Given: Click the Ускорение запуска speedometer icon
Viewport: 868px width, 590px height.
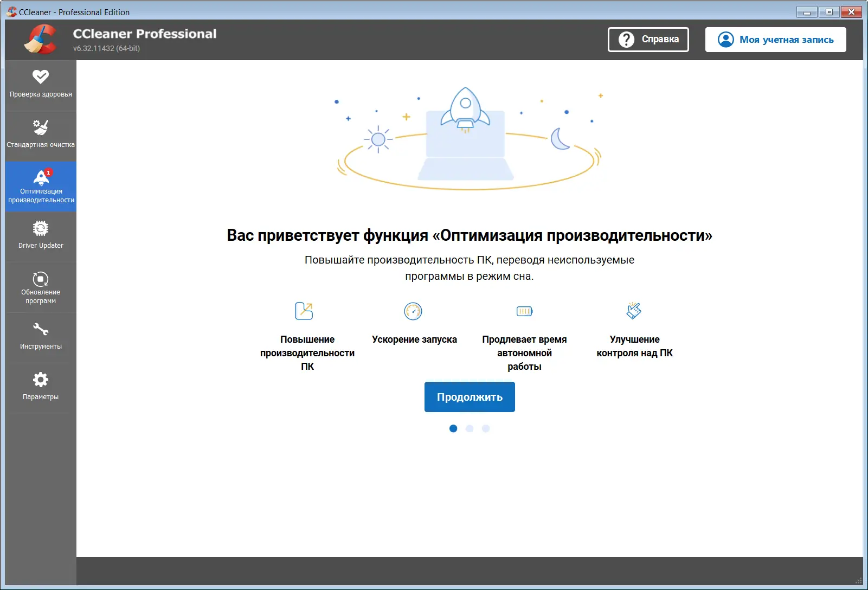Looking at the screenshot, I should [x=414, y=311].
